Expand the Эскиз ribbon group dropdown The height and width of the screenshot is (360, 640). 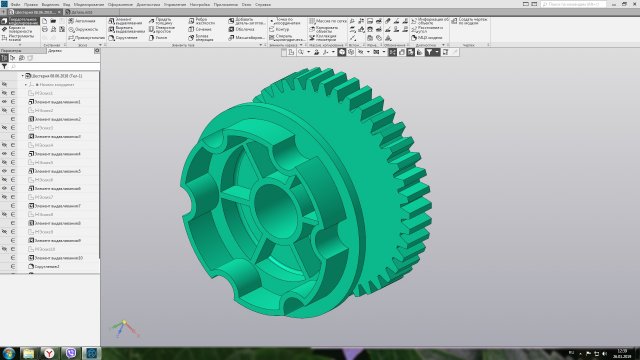[100, 45]
